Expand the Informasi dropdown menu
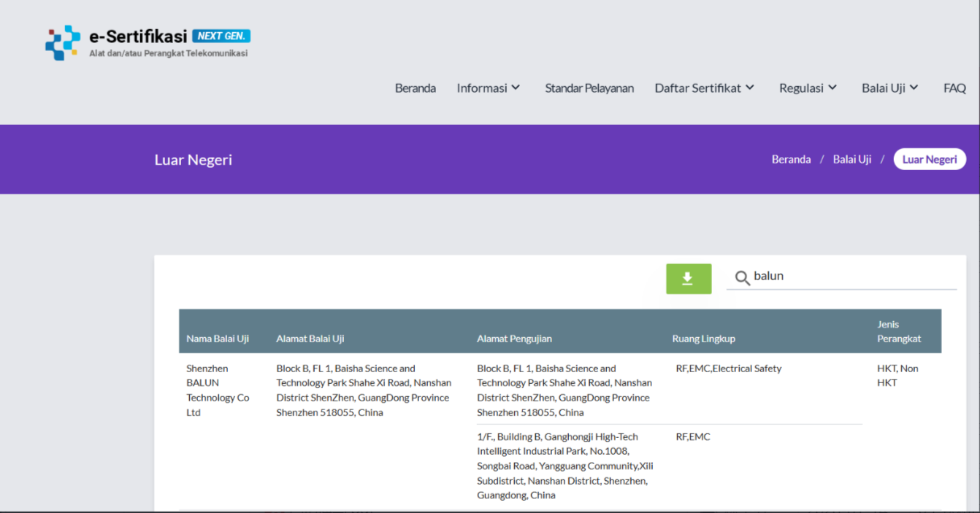 (489, 88)
